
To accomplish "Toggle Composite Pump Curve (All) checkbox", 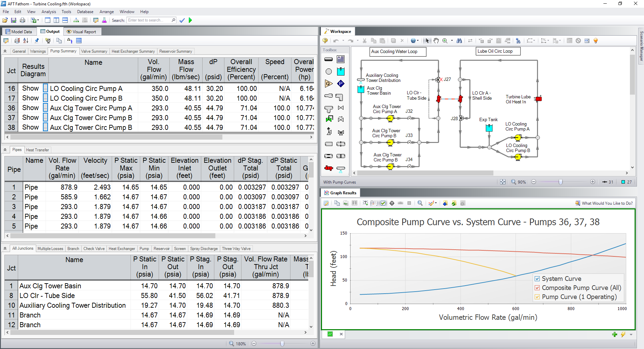I will (x=537, y=288).
